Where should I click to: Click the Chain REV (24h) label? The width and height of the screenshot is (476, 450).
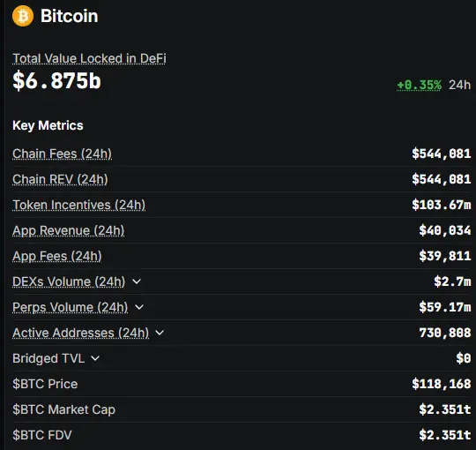coord(60,179)
